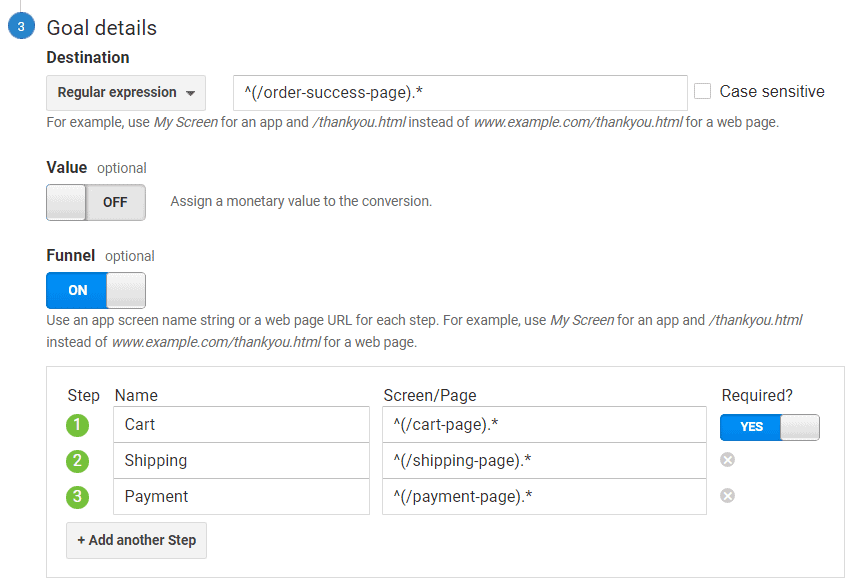Image resolution: width=856 pixels, height=587 pixels.
Task: Open the Regular expression match type dropdown
Action: [126, 93]
